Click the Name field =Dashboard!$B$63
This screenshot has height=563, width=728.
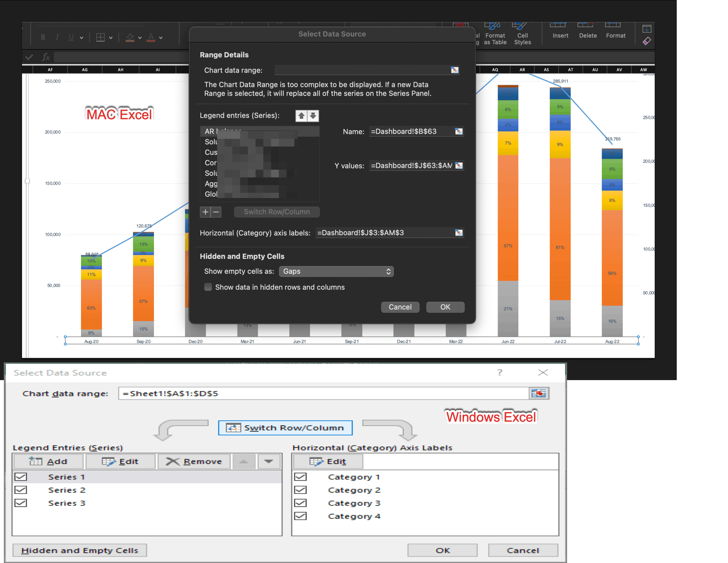(412, 131)
